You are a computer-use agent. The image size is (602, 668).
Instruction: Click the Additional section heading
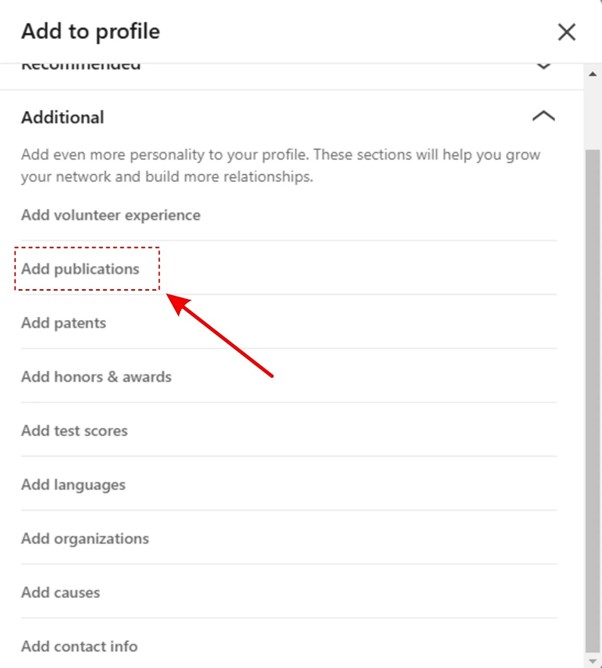tap(63, 118)
